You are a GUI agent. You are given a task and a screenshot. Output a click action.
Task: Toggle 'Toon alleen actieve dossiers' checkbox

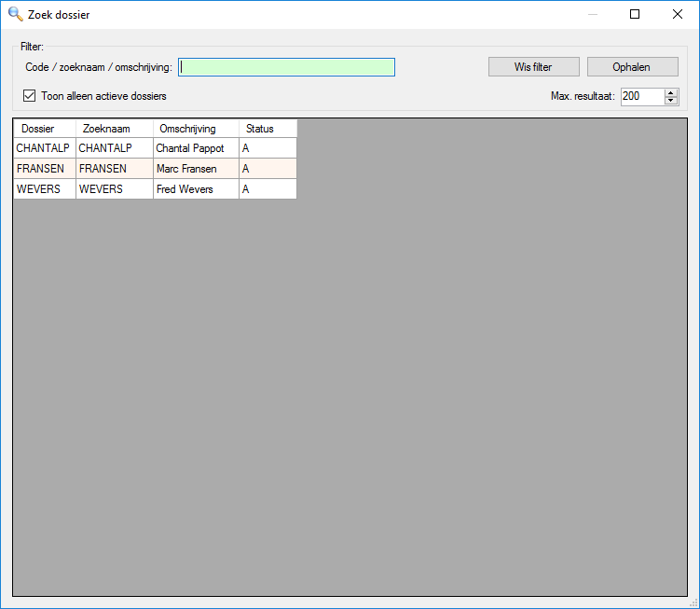30,96
